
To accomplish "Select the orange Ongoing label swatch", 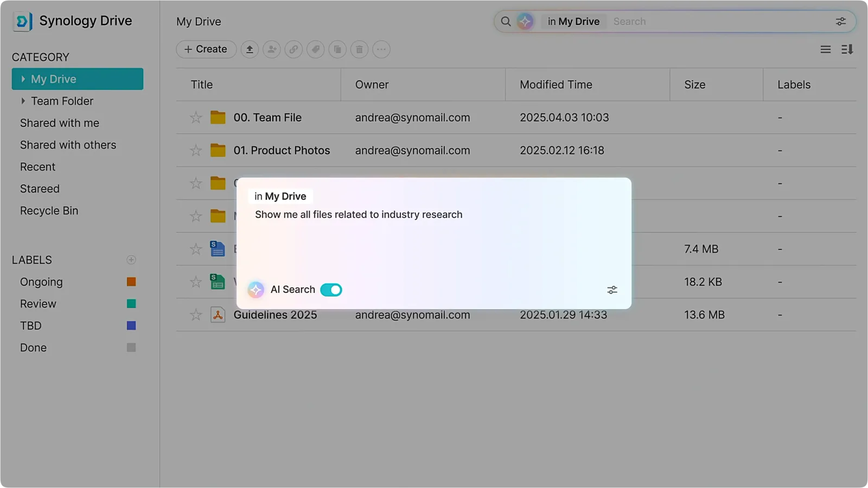I will (131, 282).
